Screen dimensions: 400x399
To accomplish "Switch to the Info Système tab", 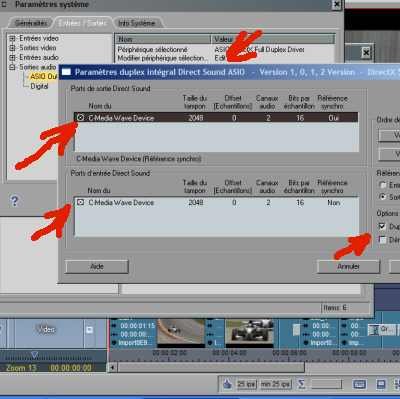I will (x=137, y=23).
